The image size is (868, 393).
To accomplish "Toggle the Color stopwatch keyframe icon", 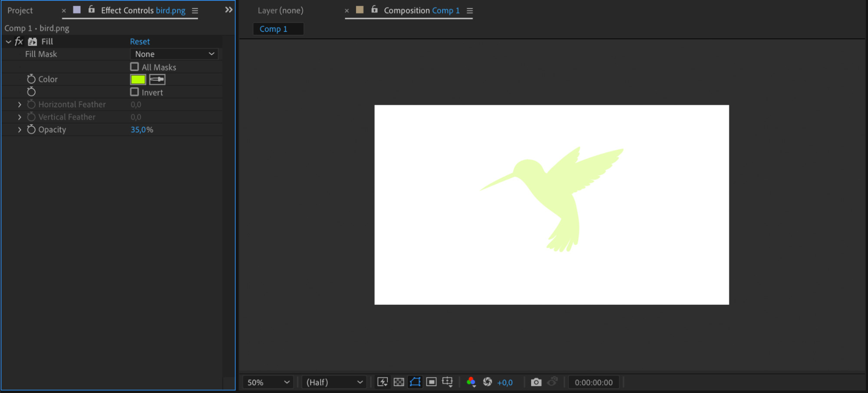I will (31, 79).
